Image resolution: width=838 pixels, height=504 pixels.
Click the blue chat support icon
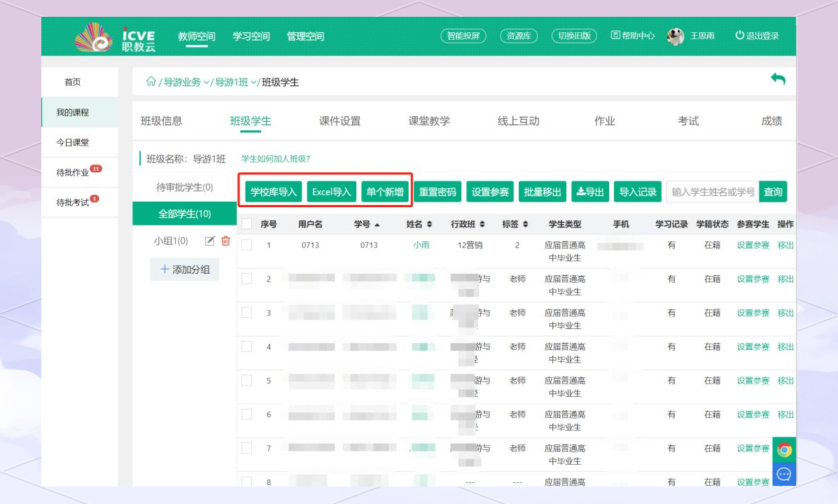(x=784, y=474)
